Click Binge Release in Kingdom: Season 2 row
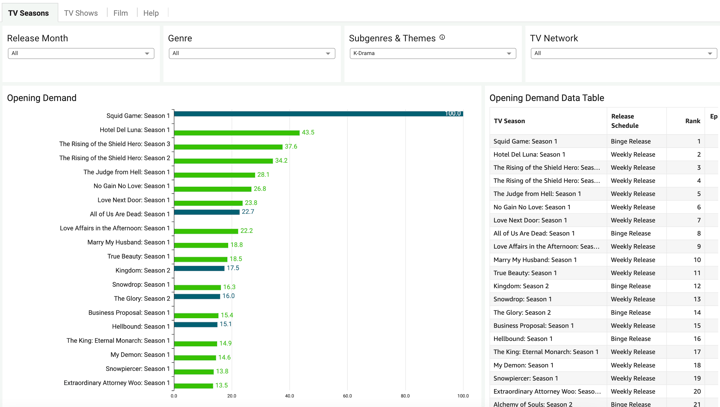This screenshot has height=407, width=720. coord(630,286)
